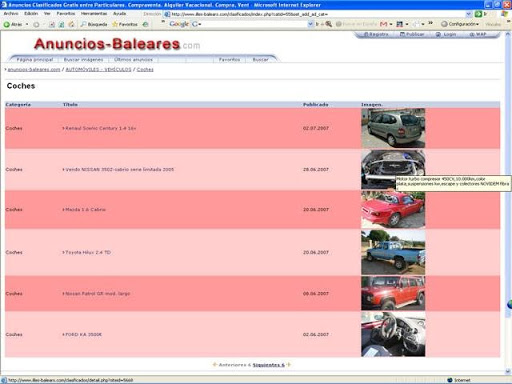This screenshot has width=512, height=384.
Task: Click the vertical scrollbar down arrow
Action: pos(508,371)
